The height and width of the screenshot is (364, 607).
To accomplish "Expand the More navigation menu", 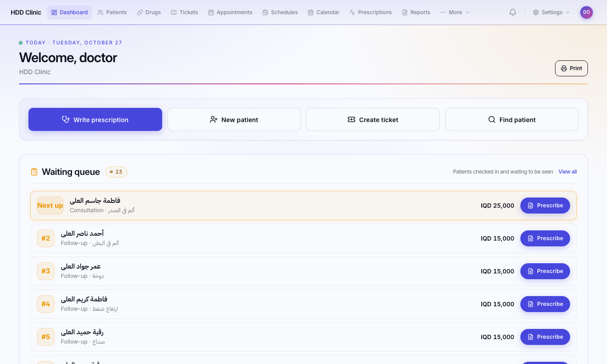I will click(455, 12).
